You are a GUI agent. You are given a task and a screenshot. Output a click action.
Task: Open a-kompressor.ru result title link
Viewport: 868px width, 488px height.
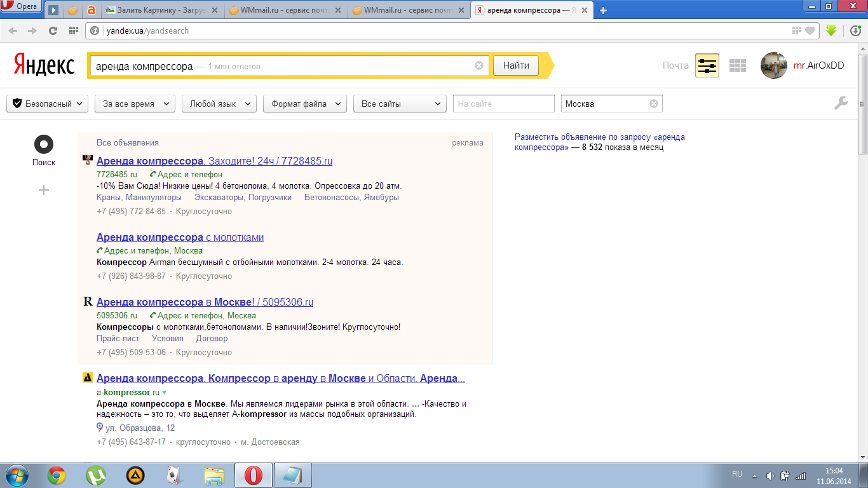pyautogui.click(x=281, y=379)
